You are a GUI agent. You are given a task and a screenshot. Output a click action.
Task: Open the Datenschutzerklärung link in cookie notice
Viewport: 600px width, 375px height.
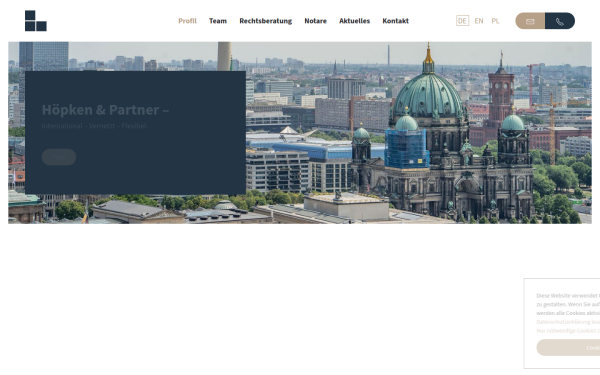click(568, 322)
